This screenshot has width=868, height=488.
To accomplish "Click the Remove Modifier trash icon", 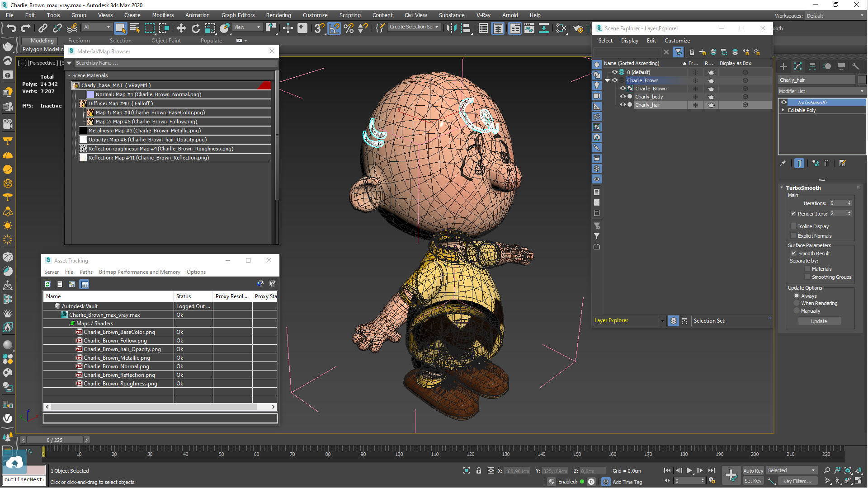I will coord(826,164).
